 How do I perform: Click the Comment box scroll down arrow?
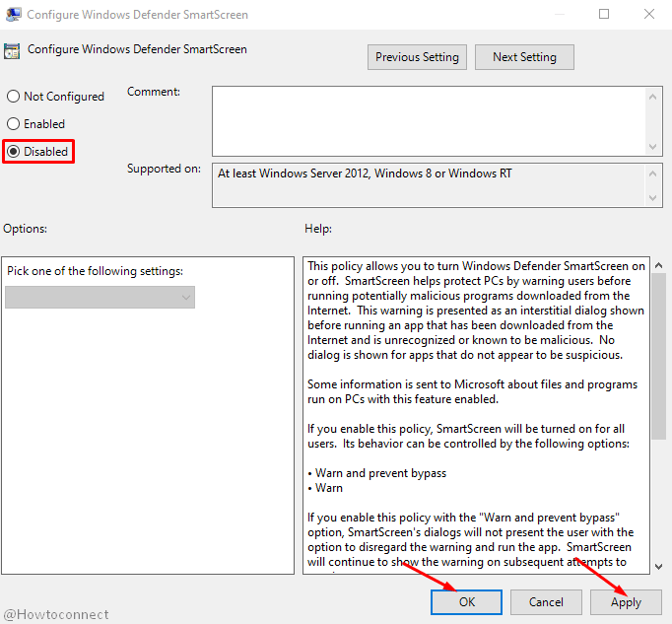[x=652, y=147]
